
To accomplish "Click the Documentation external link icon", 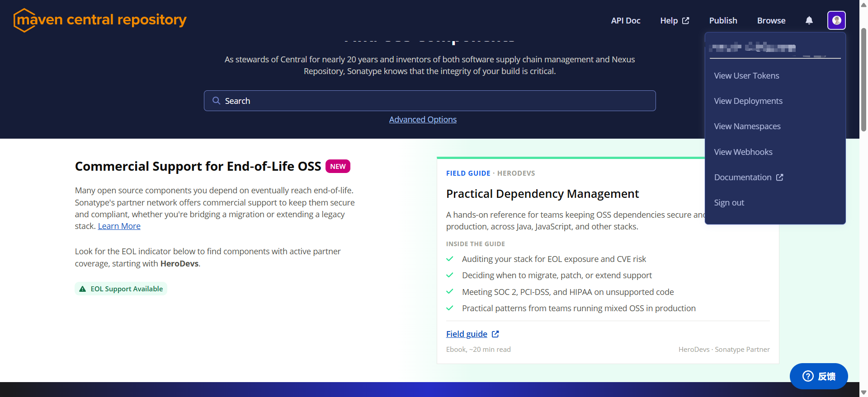I will tap(780, 177).
